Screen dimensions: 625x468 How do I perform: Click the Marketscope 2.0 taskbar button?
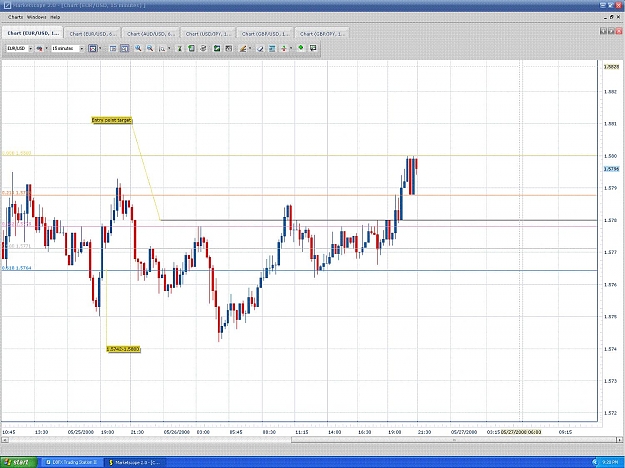(134, 462)
